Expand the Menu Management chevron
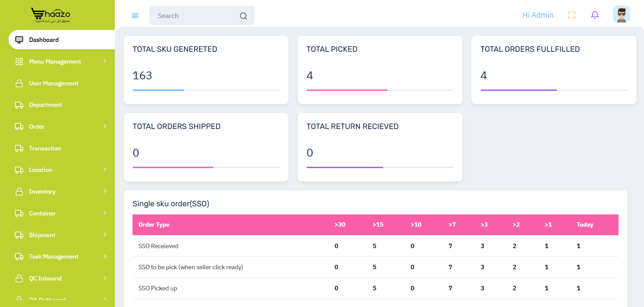Viewport: 644px width, 307px height. coord(105,61)
